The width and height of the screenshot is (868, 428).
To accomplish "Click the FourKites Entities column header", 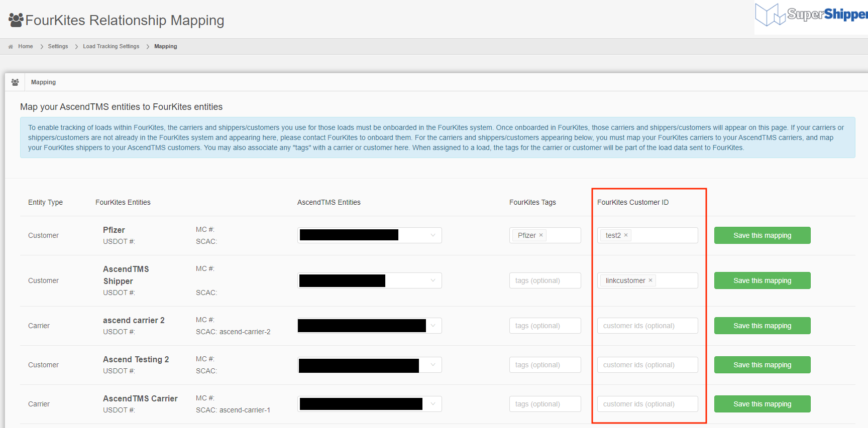I will pos(123,202).
